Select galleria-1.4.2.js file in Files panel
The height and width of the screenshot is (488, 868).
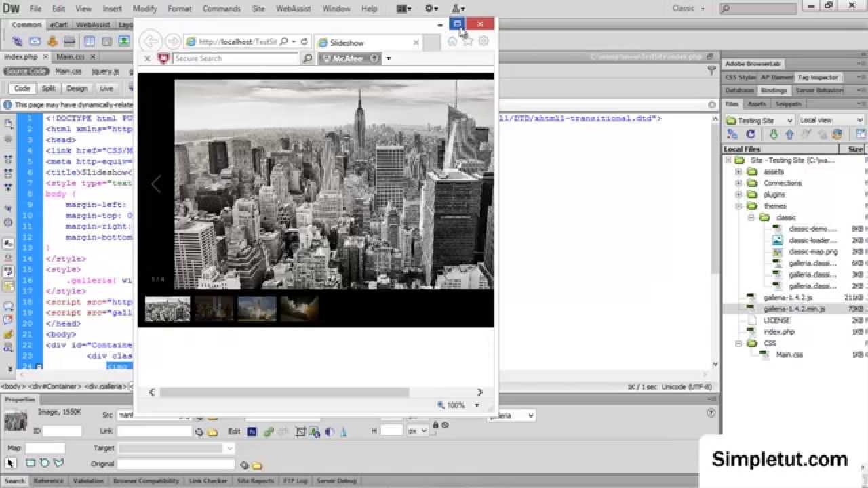[x=787, y=298]
